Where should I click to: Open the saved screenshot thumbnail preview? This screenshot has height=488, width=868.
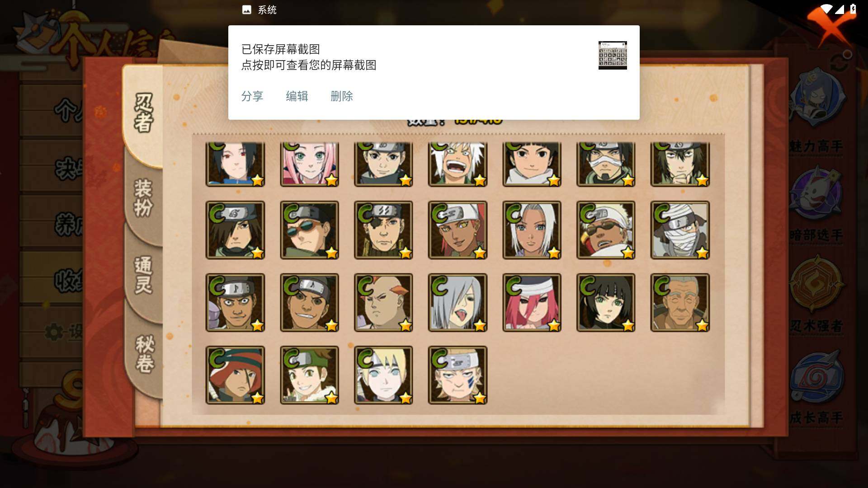point(613,55)
